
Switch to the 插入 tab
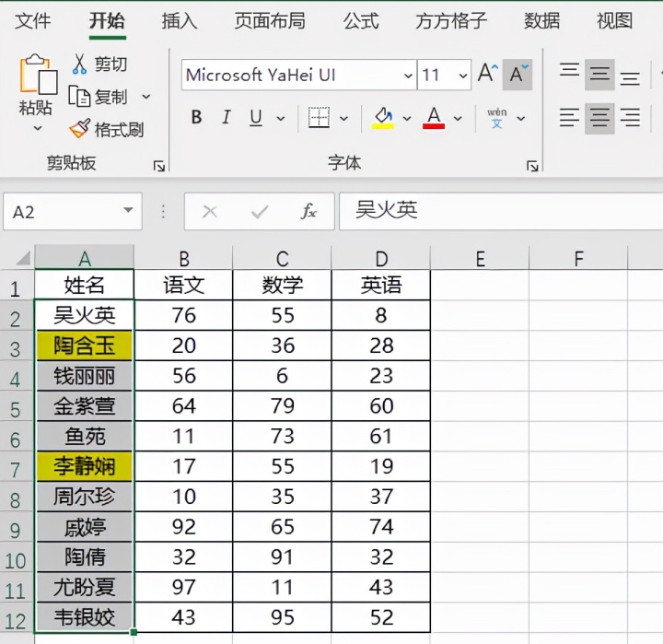pyautogui.click(x=180, y=21)
